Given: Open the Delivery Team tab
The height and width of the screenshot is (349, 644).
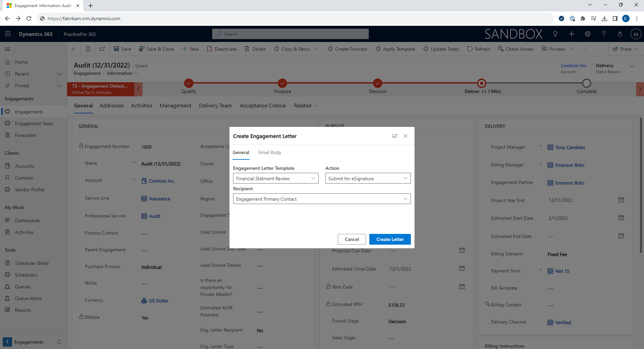Looking at the screenshot, I should click(215, 106).
